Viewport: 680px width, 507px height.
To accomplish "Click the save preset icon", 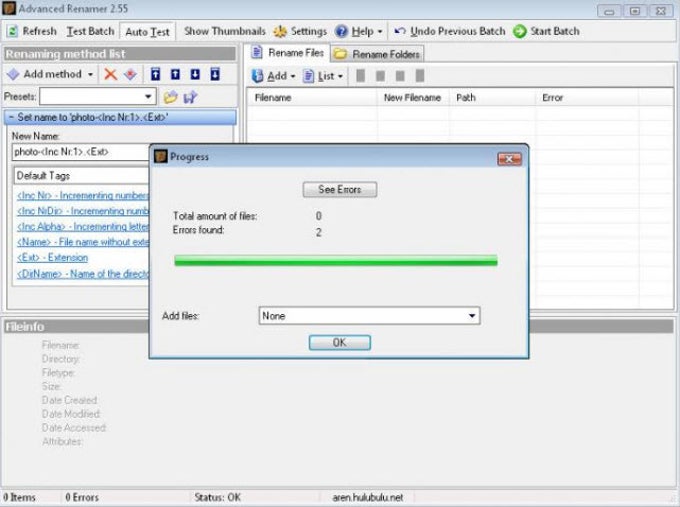I will pos(190,97).
